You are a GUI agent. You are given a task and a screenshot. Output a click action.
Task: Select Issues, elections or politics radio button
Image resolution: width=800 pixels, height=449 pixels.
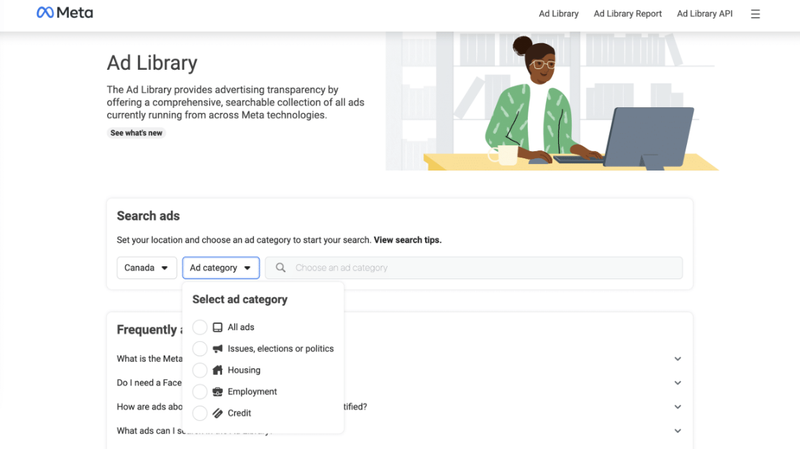pos(200,348)
